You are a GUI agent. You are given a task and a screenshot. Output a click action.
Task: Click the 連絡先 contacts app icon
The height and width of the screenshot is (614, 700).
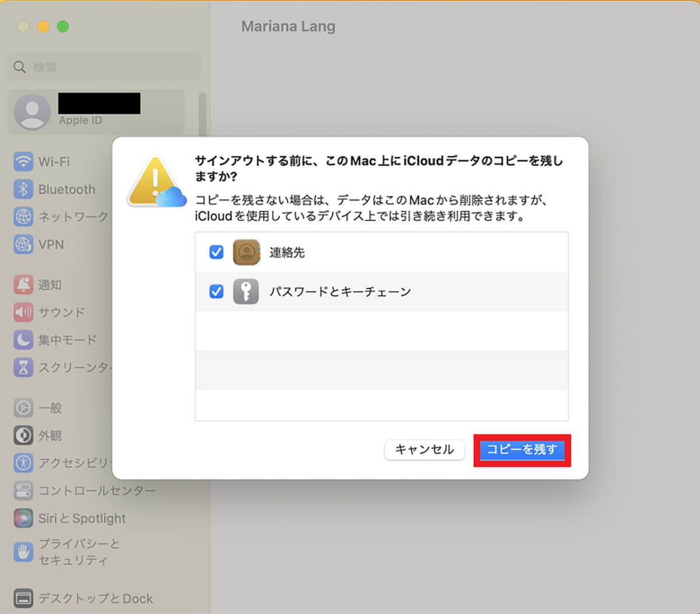point(246,252)
